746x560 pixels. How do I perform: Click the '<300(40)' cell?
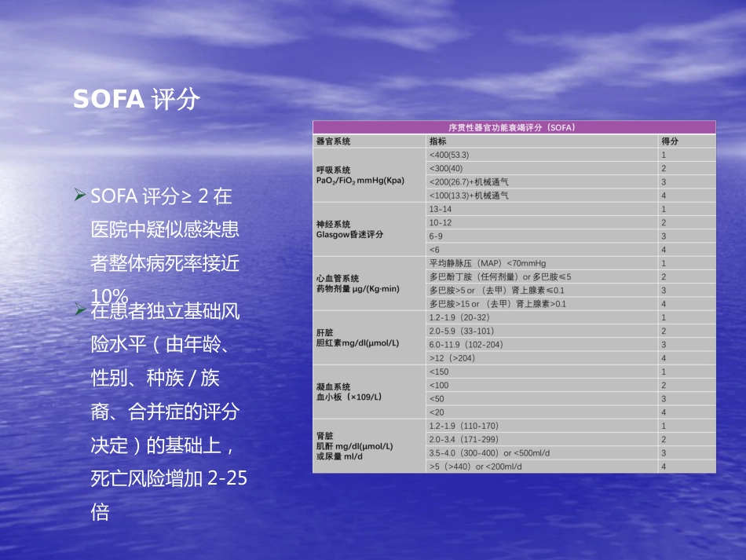click(541, 168)
